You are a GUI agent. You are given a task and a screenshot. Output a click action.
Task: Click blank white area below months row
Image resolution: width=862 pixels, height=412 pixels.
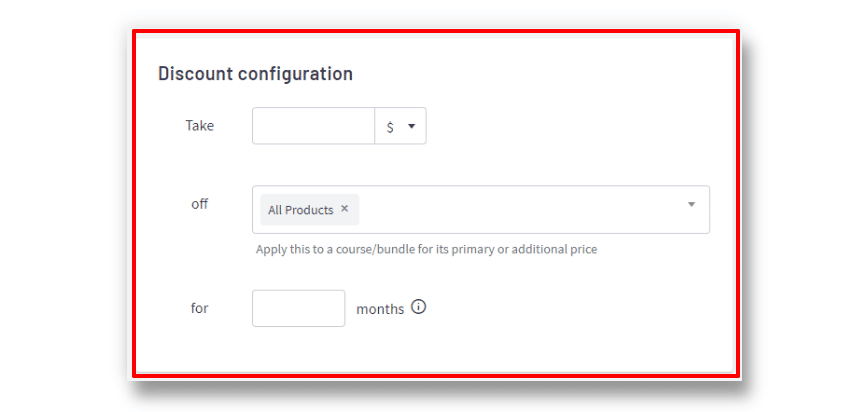434,349
